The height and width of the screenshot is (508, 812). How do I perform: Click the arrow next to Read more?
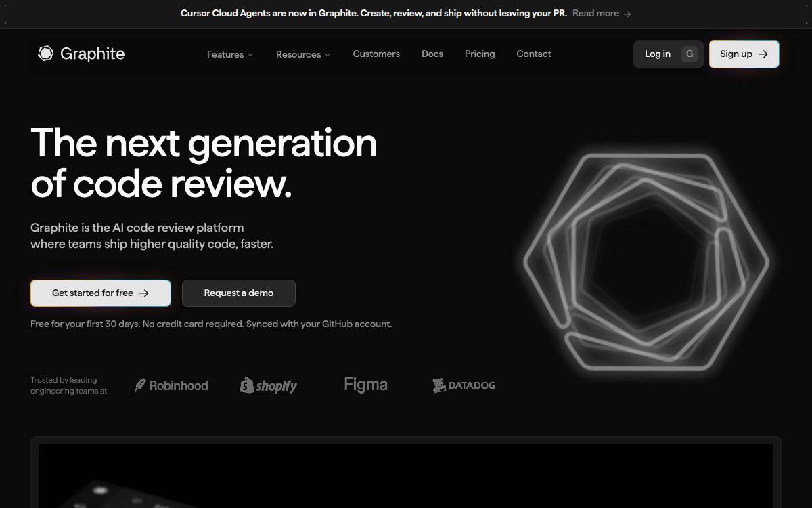(x=627, y=14)
